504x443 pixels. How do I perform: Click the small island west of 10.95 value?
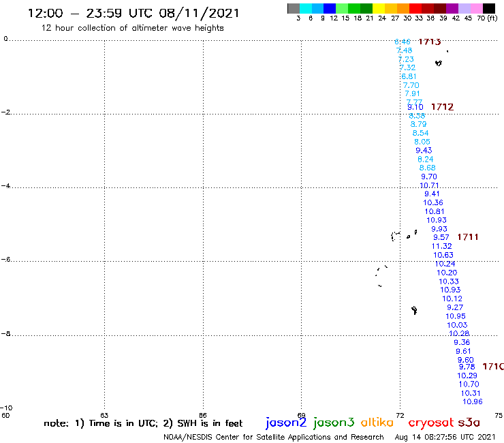414,310
